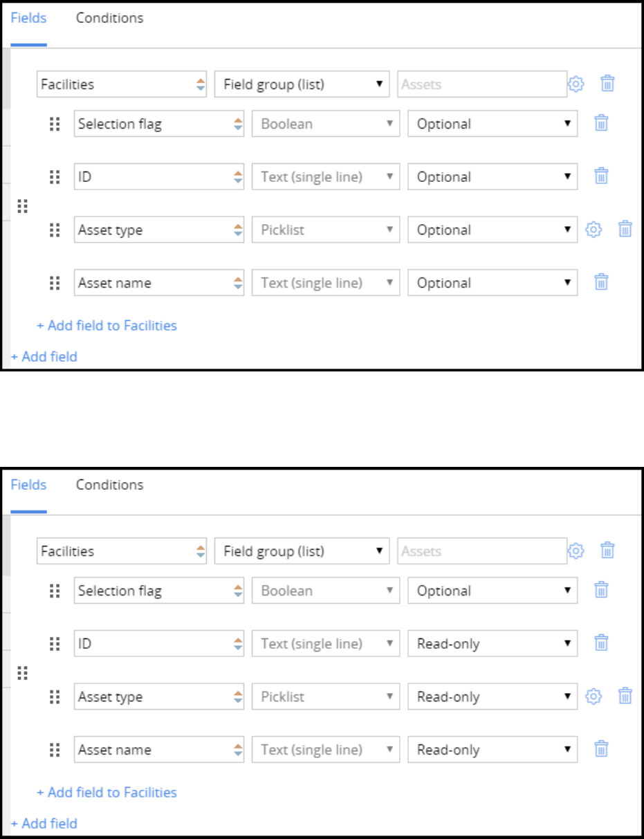Click the Asset name text box in the Read-only row
Viewport: 644px width, 839px height.
[152, 750]
